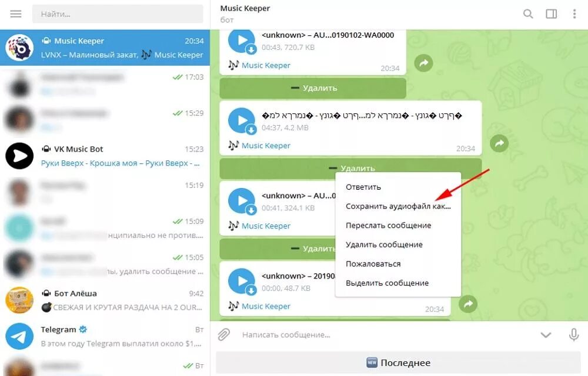Click the Руки Вверх - Крошка моя preview text
The width and height of the screenshot is (588, 376).
click(x=120, y=163)
